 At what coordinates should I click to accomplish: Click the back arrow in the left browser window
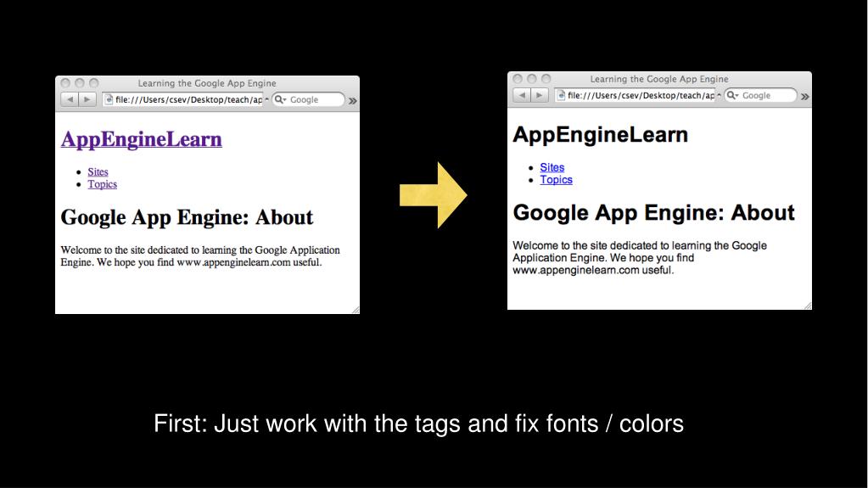pos(70,99)
